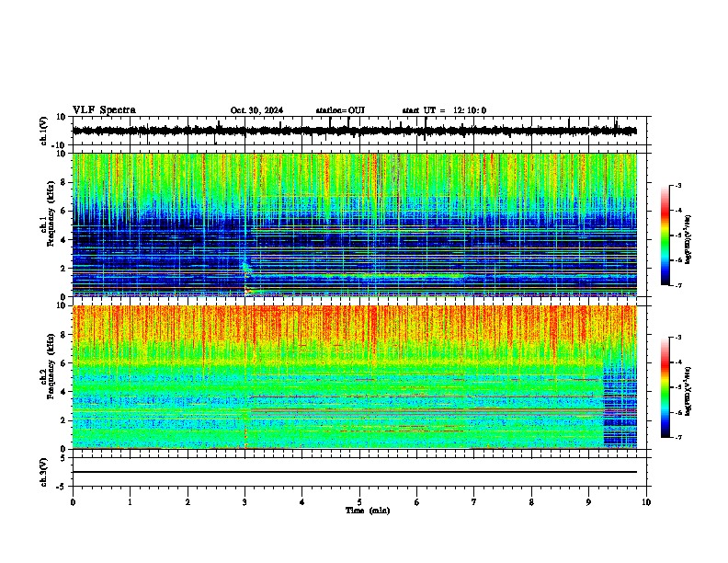Click the ch.2 spectrogram plot
This screenshot has width=728, height=563.
(x=355, y=377)
